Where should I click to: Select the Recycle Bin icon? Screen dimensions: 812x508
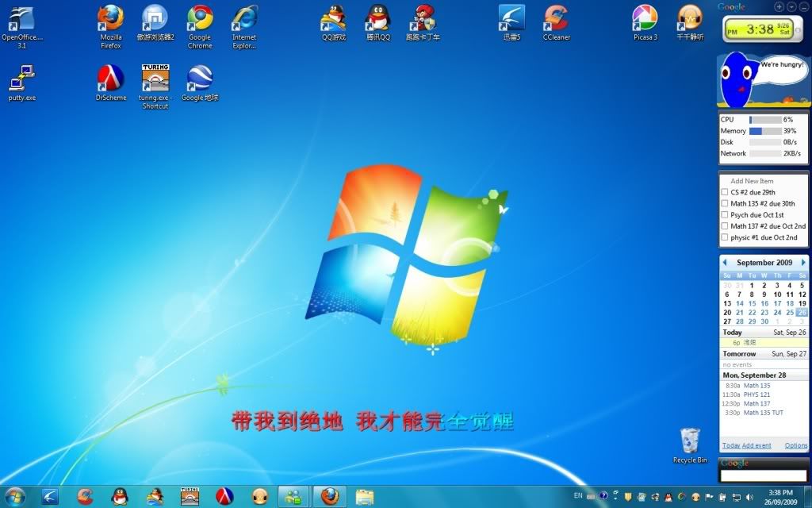[690, 446]
